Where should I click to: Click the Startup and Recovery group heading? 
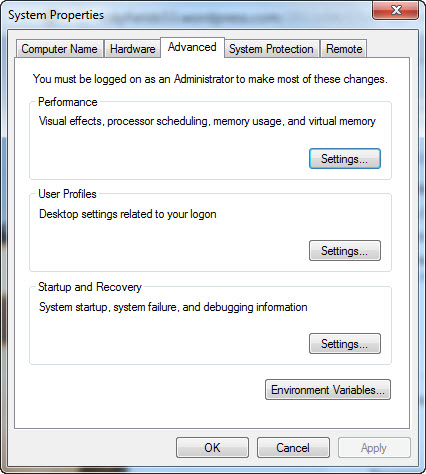point(90,287)
